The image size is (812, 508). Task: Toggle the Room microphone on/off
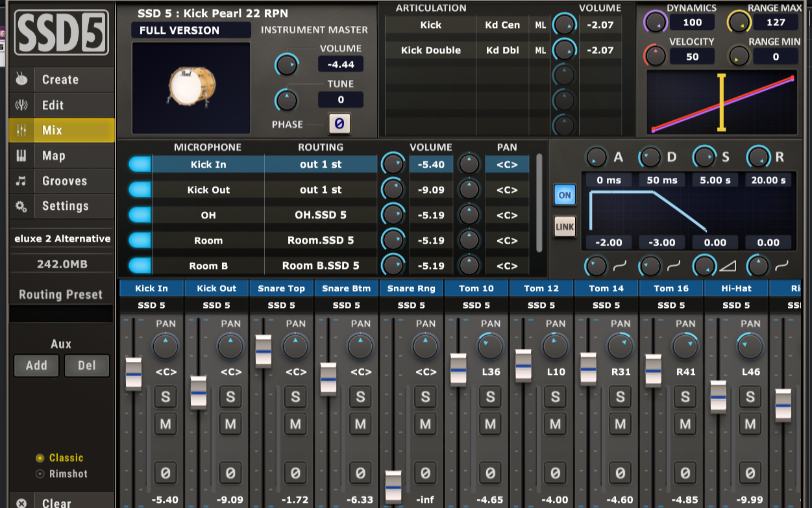(140, 240)
